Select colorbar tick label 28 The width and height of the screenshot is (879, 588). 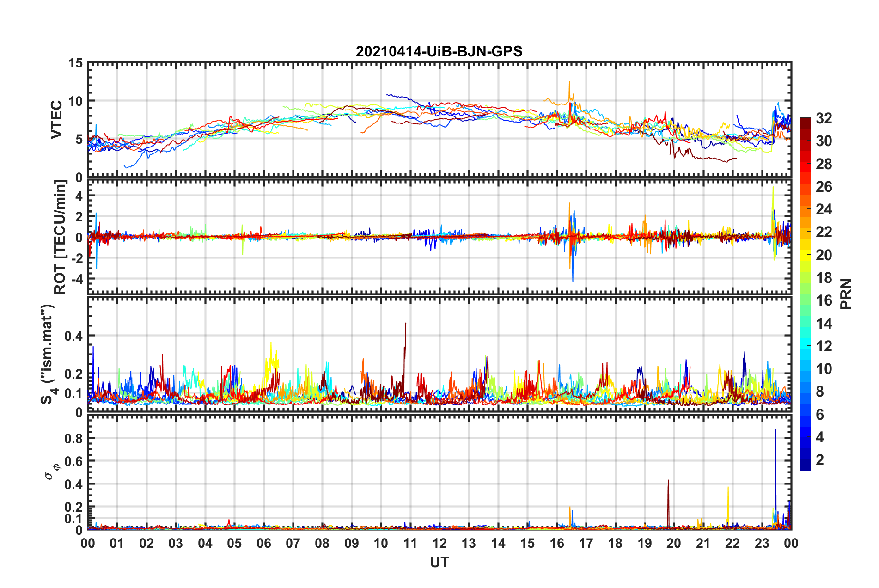[x=824, y=164]
